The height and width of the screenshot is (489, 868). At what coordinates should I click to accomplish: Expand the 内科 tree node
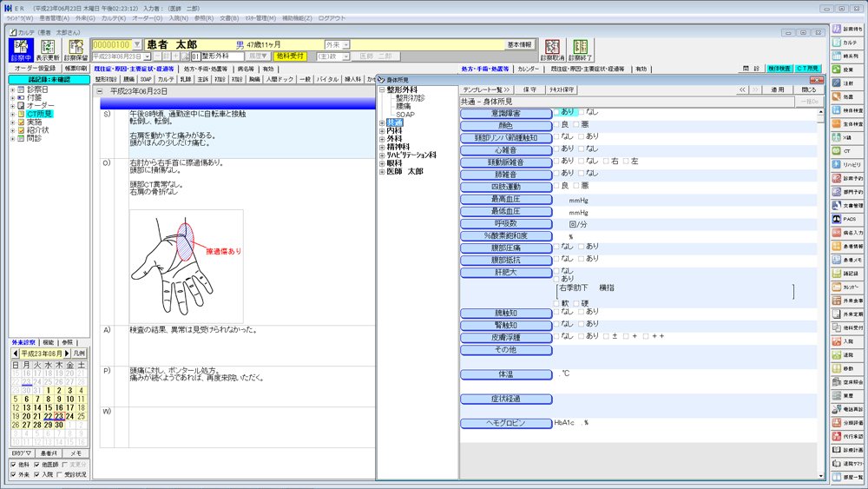point(382,130)
